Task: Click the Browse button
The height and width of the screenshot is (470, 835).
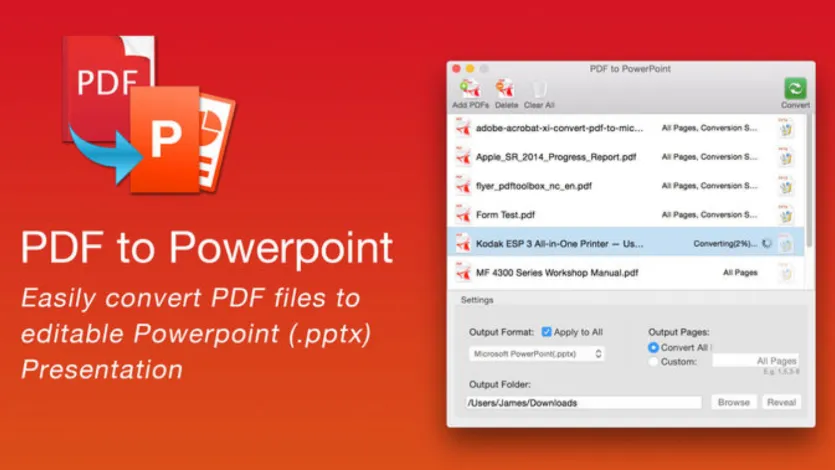Action: coord(733,402)
